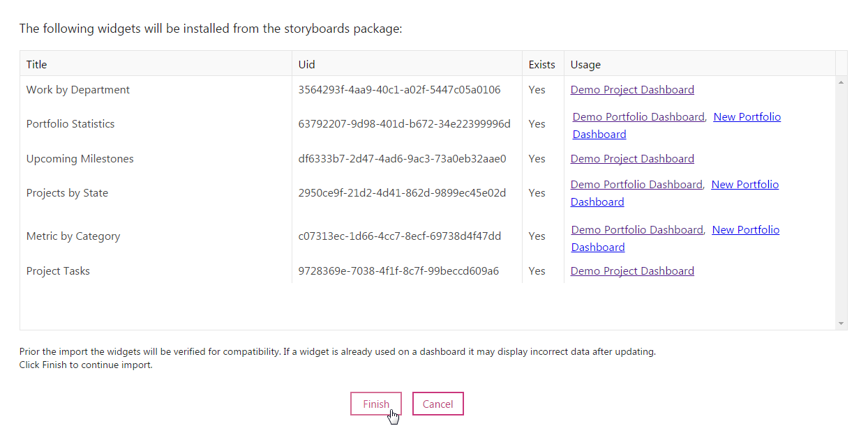
Task: Select the Metric by Category title cell
Action: pyautogui.click(x=73, y=236)
